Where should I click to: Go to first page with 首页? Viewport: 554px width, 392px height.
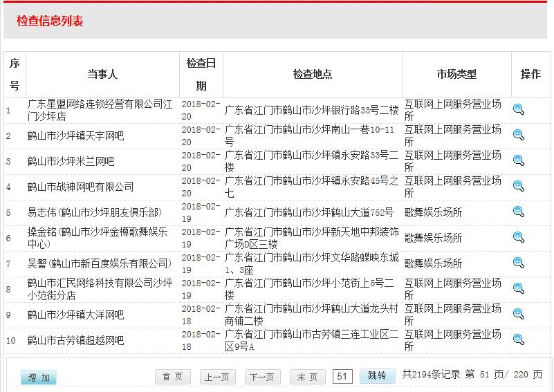(x=172, y=377)
